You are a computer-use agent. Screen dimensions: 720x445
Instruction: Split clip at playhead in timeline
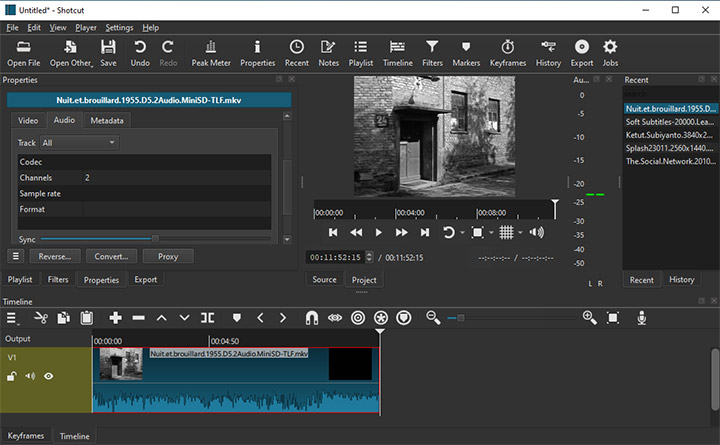coord(207,318)
